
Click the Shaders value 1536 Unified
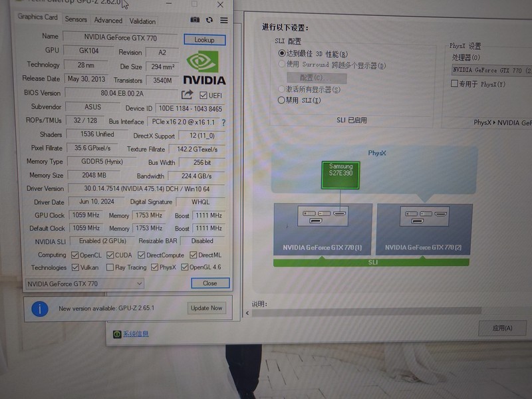97,134
